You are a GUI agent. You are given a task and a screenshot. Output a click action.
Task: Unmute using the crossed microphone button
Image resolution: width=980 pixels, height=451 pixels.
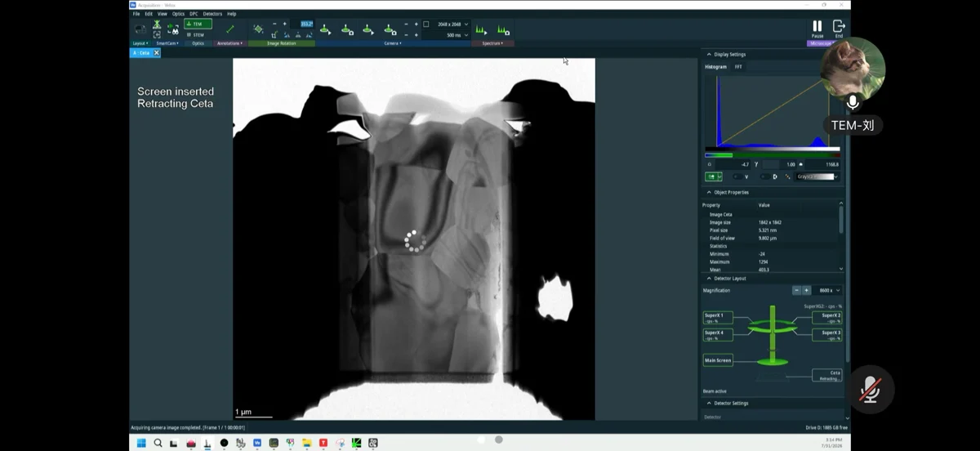[871, 390]
